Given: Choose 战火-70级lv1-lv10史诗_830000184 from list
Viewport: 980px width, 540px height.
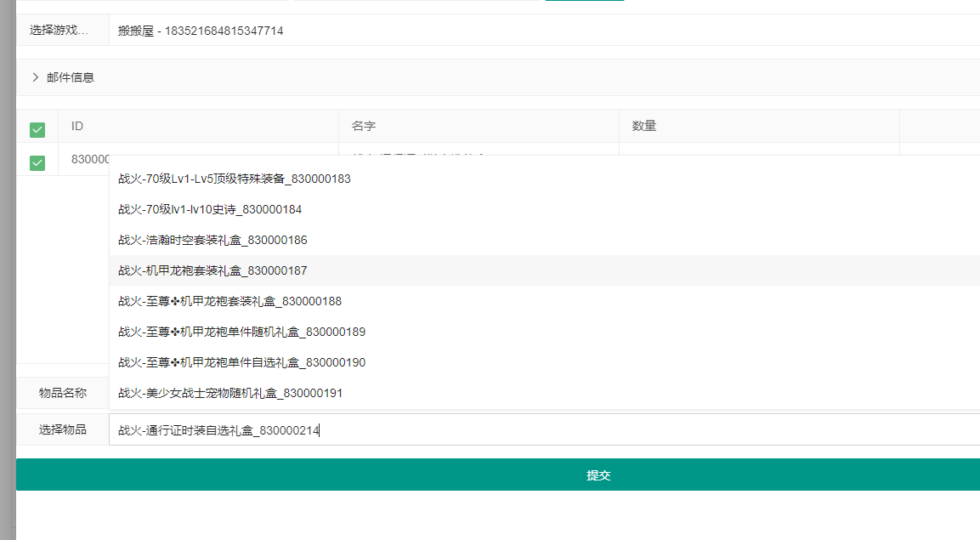Looking at the screenshot, I should 210,209.
